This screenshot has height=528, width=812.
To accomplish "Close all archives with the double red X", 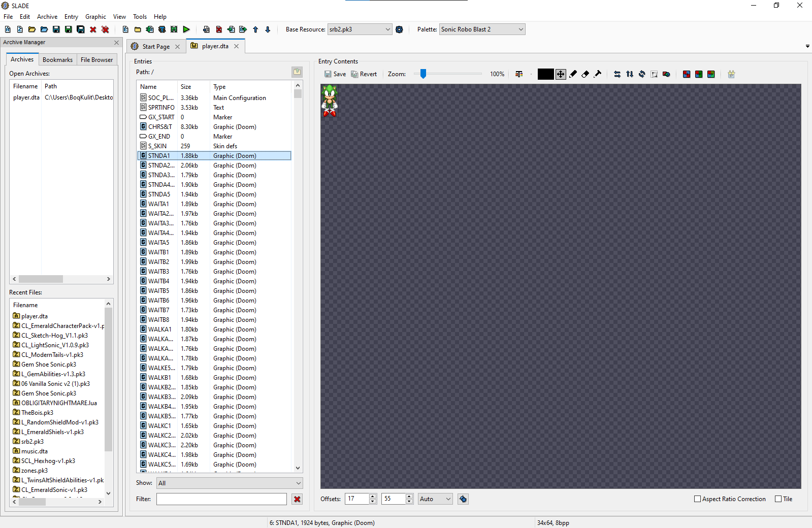I will (x=105, y=29).
